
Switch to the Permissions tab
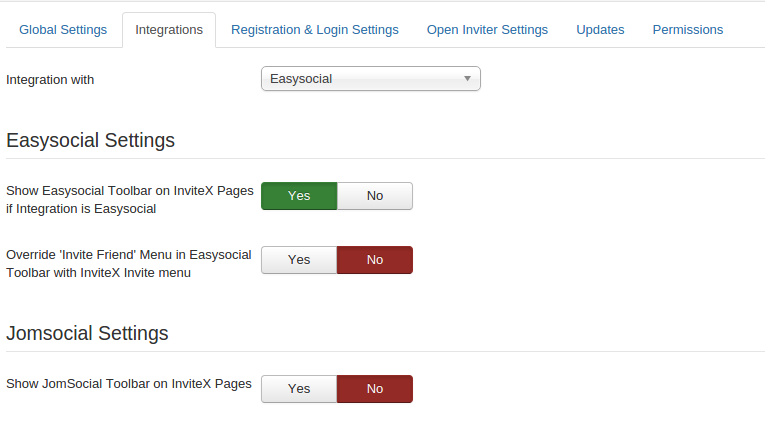point(688,30)
